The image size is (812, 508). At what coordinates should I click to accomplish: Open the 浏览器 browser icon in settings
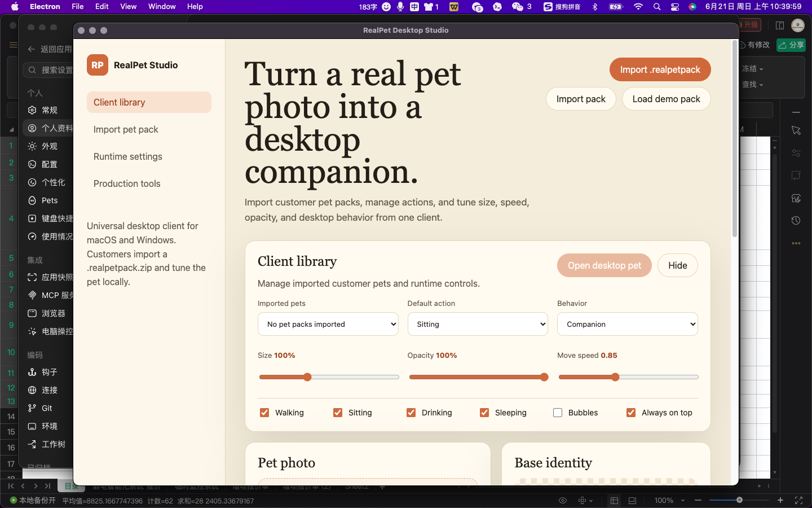pos(32,313)
